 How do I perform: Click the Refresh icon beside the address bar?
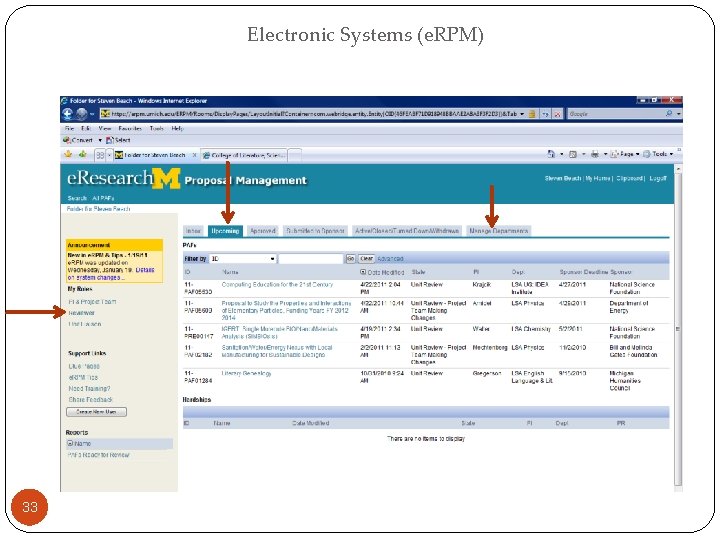click(546, 114)
